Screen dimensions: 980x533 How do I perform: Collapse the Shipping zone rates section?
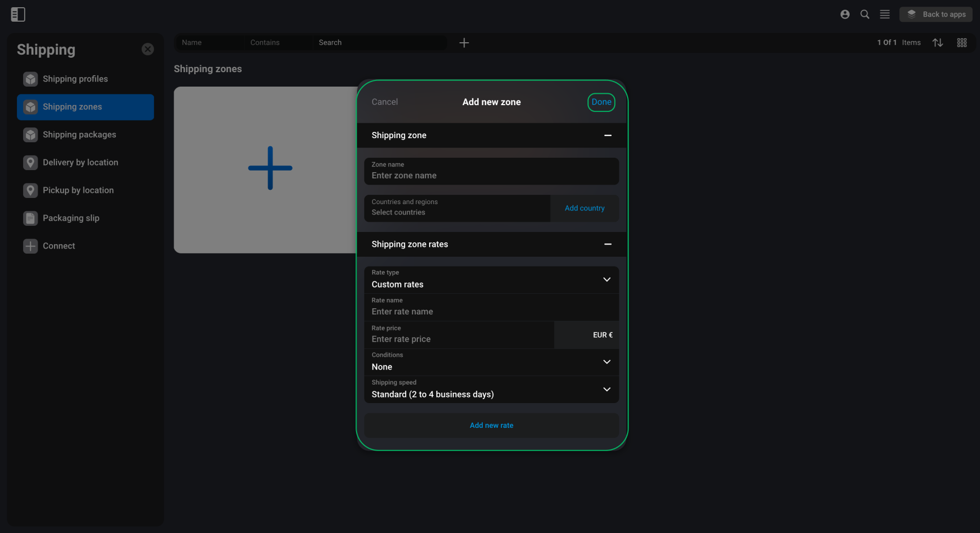pos(608,244)
